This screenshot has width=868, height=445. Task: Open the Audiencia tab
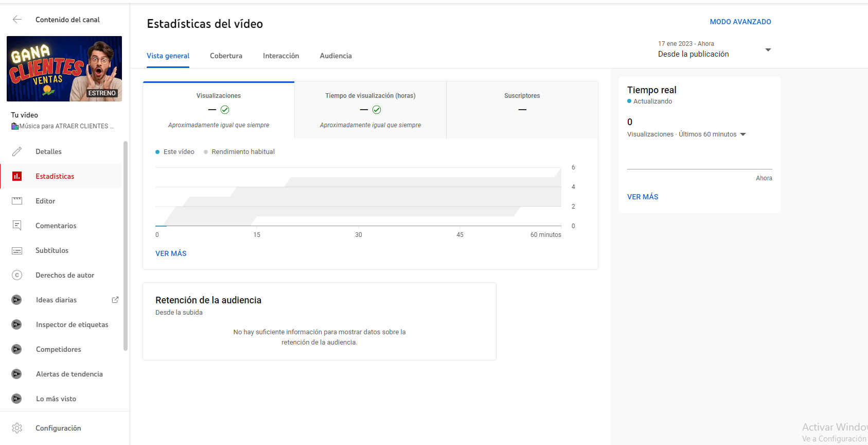point(336,56)
